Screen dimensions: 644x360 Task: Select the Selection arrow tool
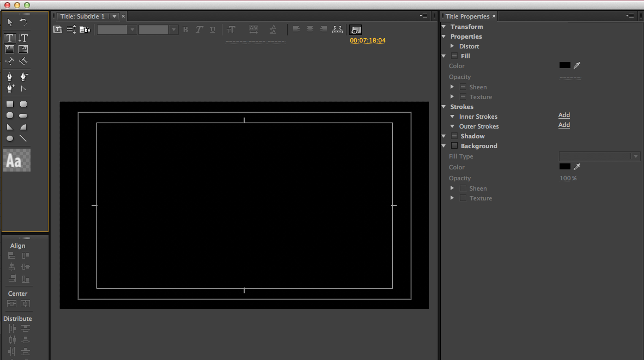[10, 22]
